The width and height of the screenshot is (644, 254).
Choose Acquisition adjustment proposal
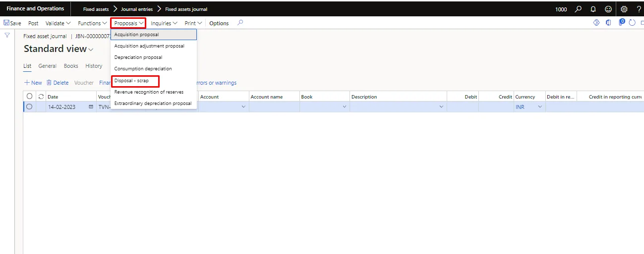point(154,46)
